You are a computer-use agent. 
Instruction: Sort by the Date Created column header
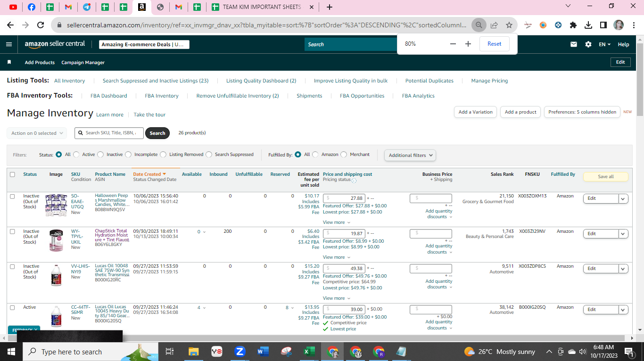coord(149,174)
